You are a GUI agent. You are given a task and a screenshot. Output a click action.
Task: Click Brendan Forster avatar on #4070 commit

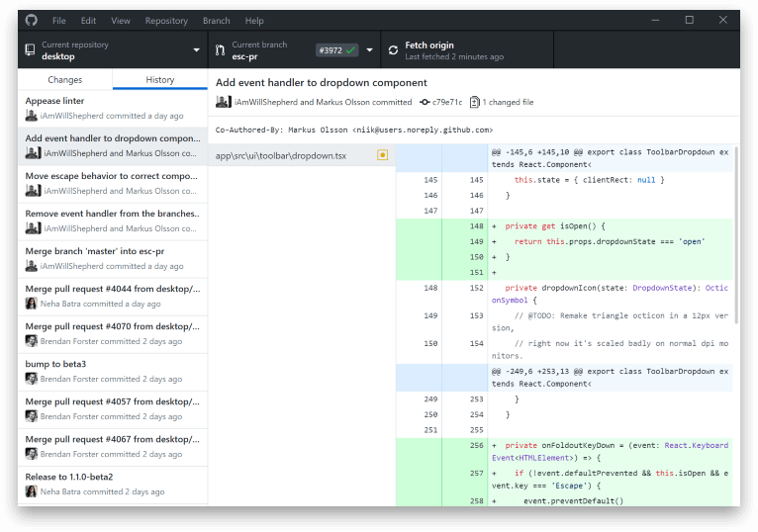pos(32,341)
